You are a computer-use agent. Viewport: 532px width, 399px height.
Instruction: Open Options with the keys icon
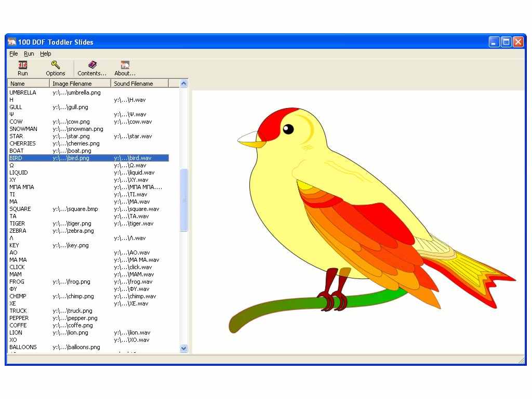point(55,65)
